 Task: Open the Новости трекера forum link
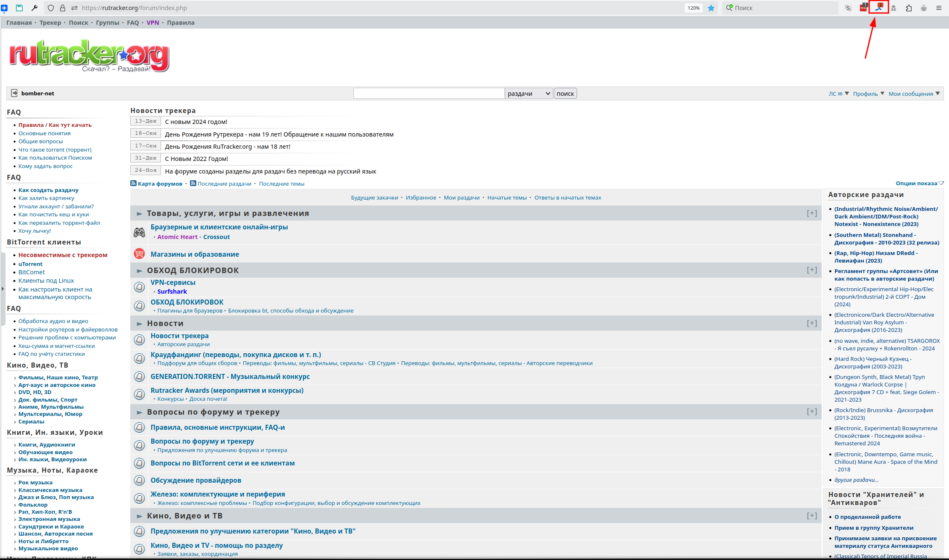point(179,336)
